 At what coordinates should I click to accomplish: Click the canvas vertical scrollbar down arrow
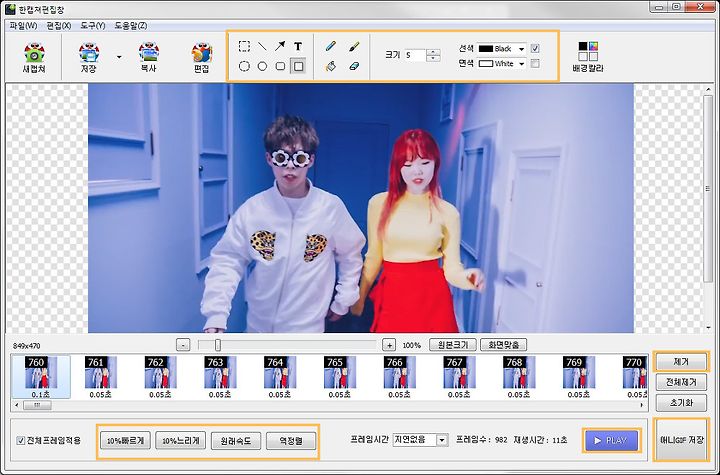(709, 328)
